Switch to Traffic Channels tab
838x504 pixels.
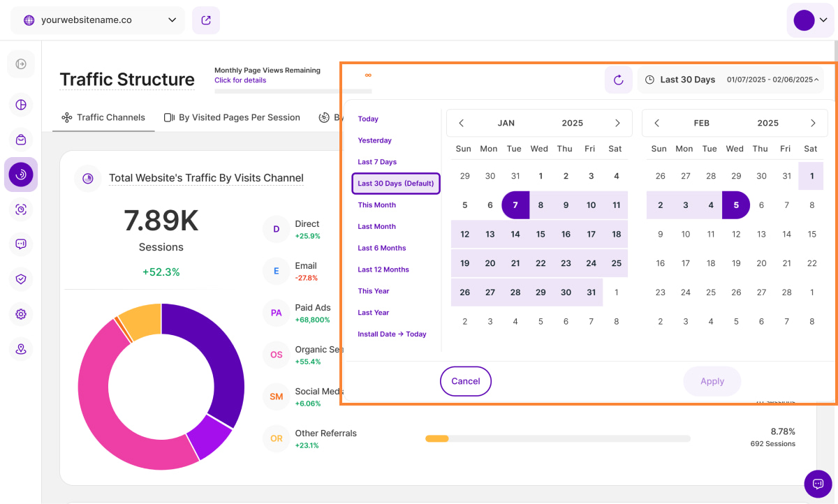103,117
